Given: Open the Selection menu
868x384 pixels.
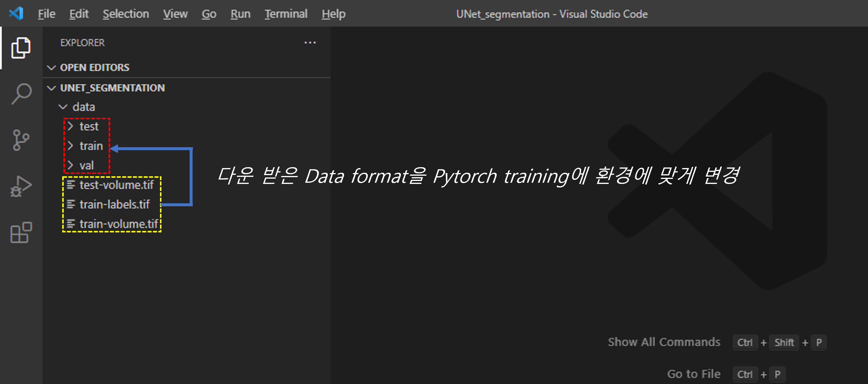Looking at the screenshot, I should [126, 14].
